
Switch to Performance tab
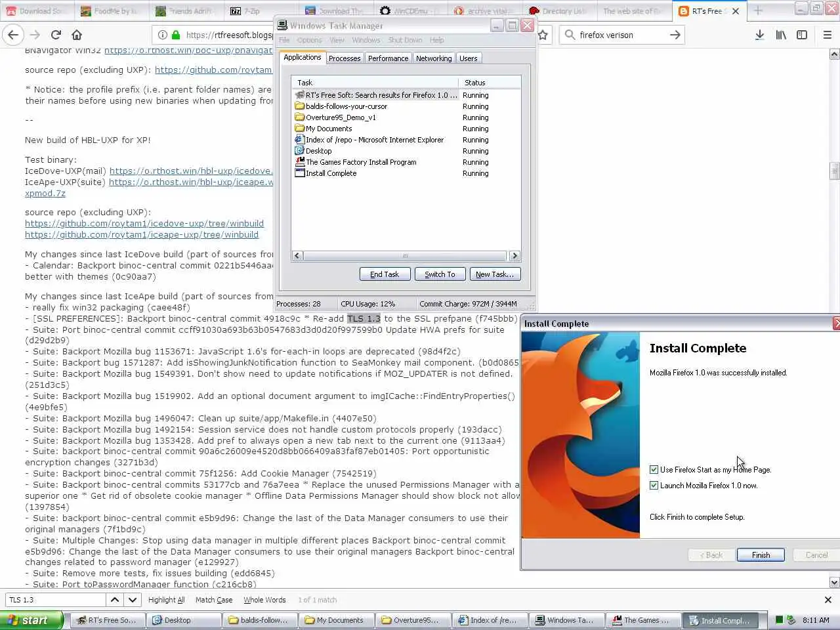pos(388,58)
